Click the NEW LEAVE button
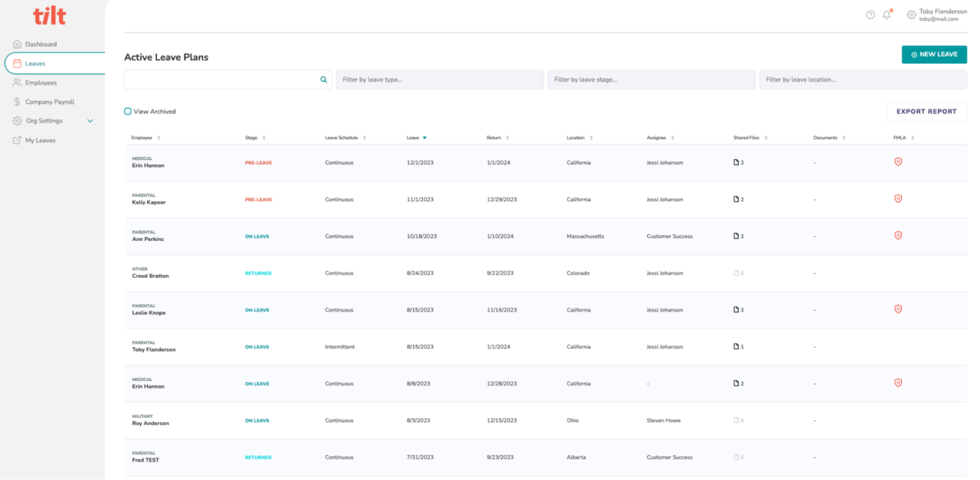Screen dimensions: 980x480 click(934, 54)
